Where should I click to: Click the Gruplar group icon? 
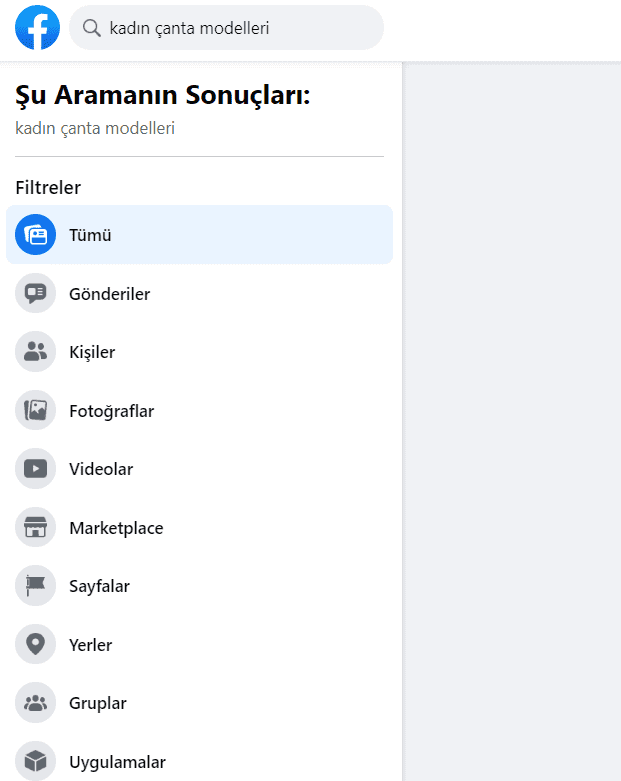(x=36, y=703)
